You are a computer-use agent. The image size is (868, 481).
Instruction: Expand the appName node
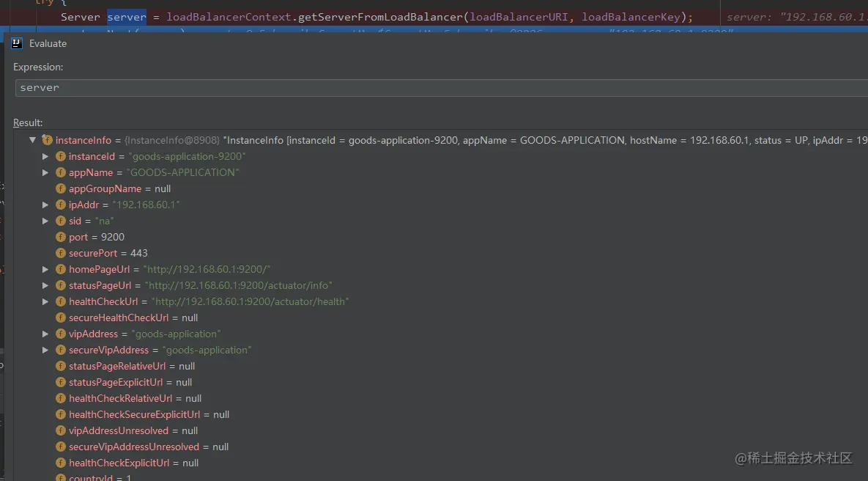45,172
